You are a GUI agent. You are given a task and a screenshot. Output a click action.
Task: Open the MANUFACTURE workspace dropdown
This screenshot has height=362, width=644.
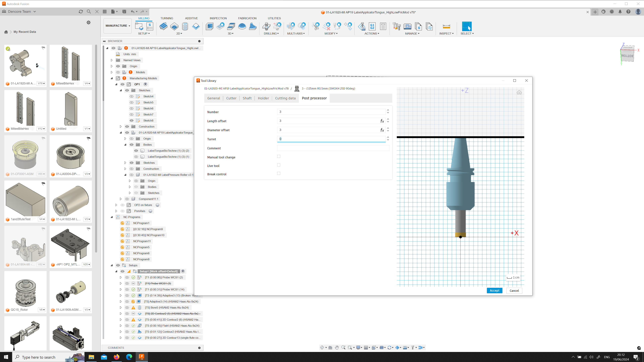point(118,26)
